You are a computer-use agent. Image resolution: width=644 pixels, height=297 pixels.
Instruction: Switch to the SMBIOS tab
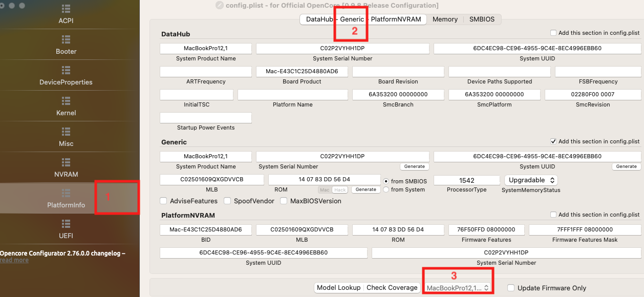pyautogui.click(x=482, y=19)
